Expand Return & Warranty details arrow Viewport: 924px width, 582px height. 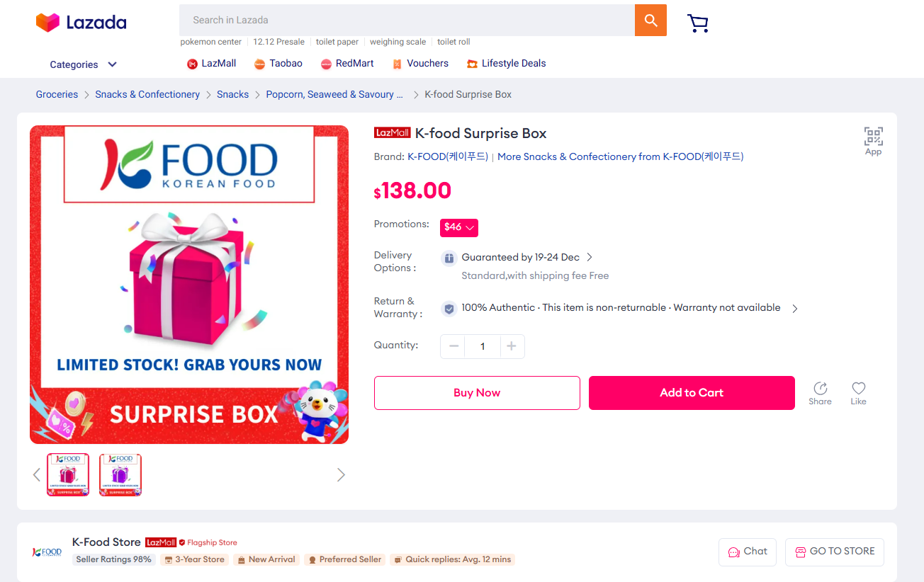tap(795, 308)
